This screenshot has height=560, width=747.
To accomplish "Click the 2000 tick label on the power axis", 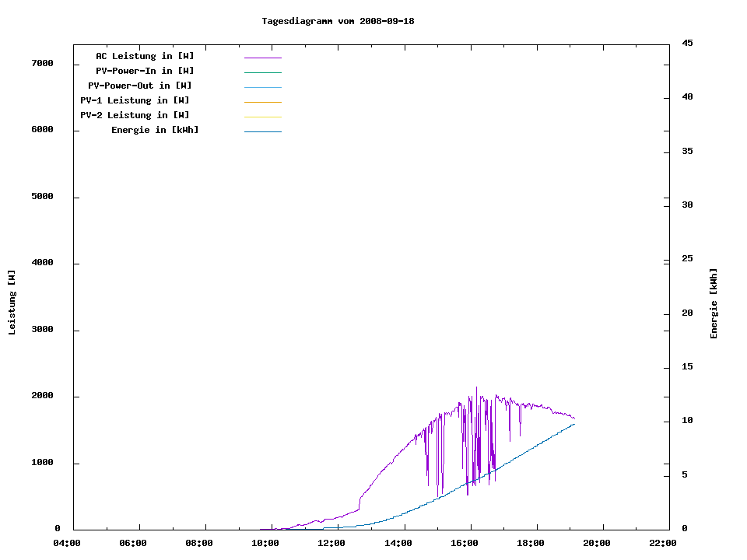I will [42, 397].
